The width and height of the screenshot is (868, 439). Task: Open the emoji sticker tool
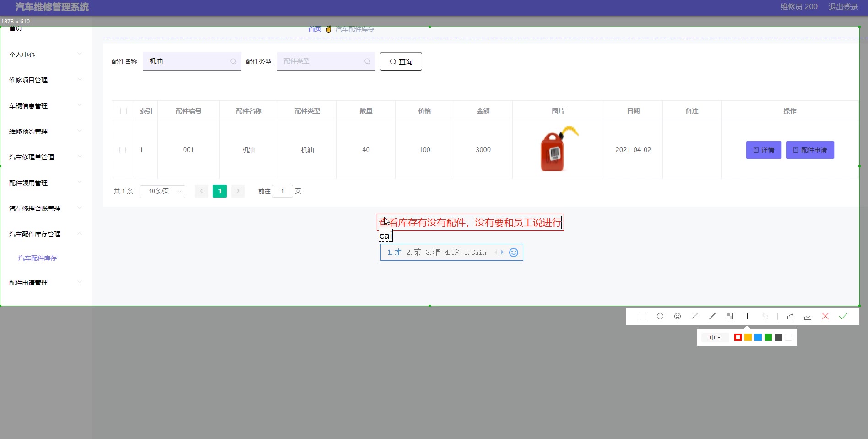(678, 316)
